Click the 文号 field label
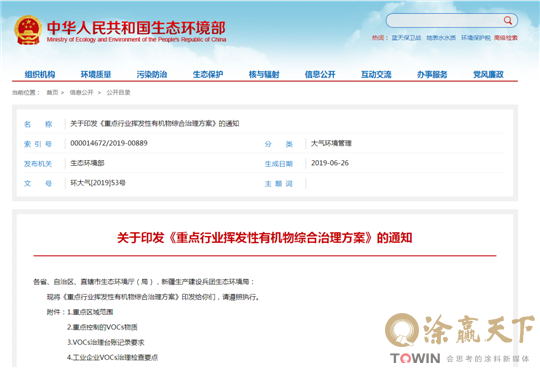Screen dimensions: 540x368 [x=38, y=184]
